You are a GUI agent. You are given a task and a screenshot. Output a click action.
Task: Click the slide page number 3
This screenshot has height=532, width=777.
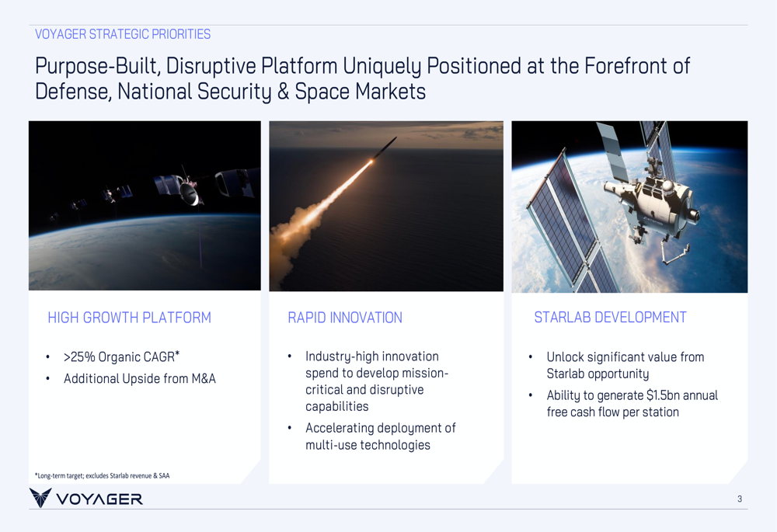point(740,499)
